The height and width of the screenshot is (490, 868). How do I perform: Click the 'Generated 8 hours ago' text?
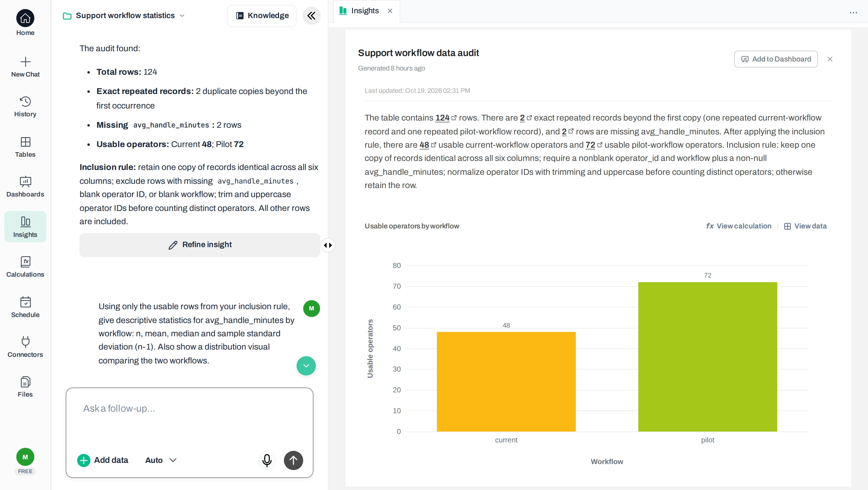[x=392, y=68]
